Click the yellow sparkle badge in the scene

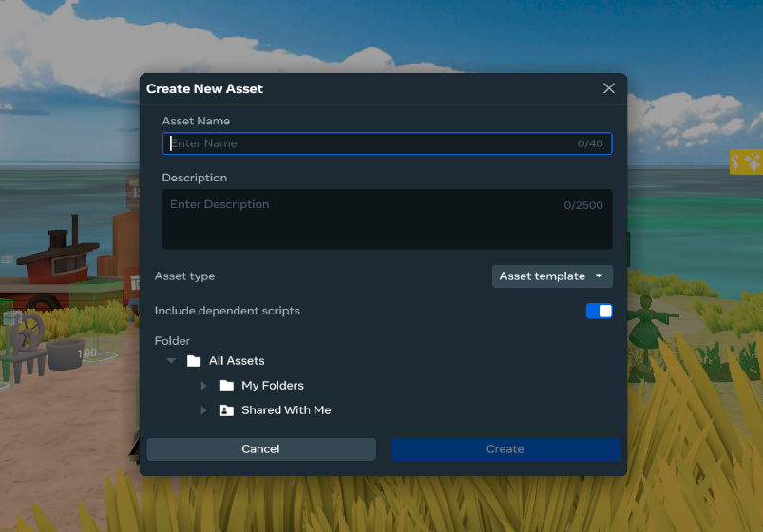coord(746,161)
